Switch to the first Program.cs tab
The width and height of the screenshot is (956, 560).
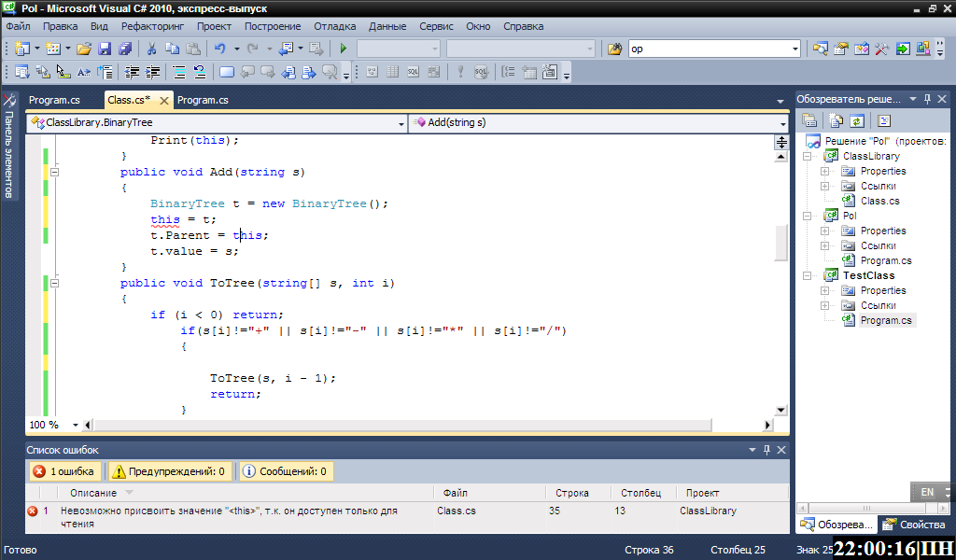click(53, 100)
